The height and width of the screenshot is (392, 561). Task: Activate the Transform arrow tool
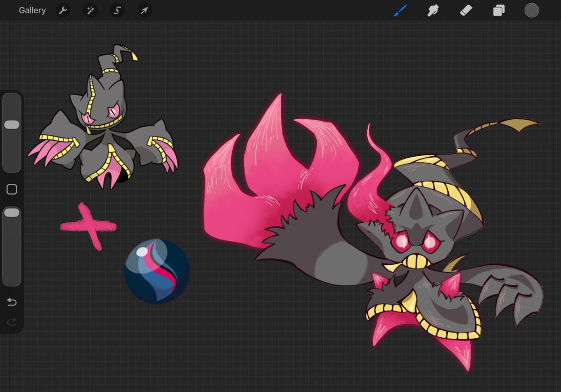(145, 10)
